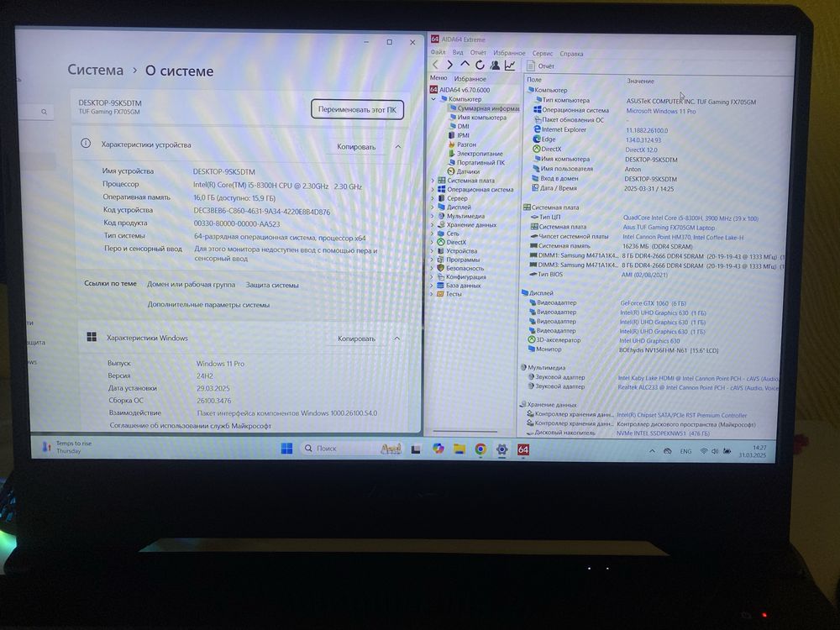Click the Отчёт report button in AIDA64 toolbar
The width and height of the screenshot is (840, 630).
(x=540, y=66)
